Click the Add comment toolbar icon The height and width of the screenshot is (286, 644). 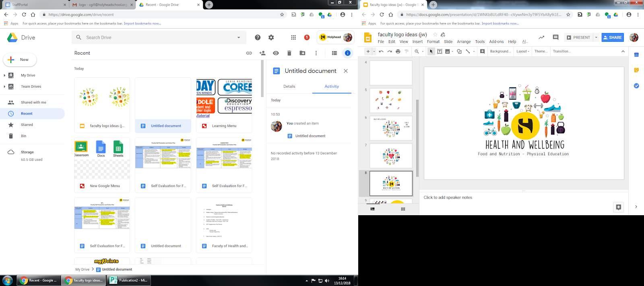click(482, 51)
